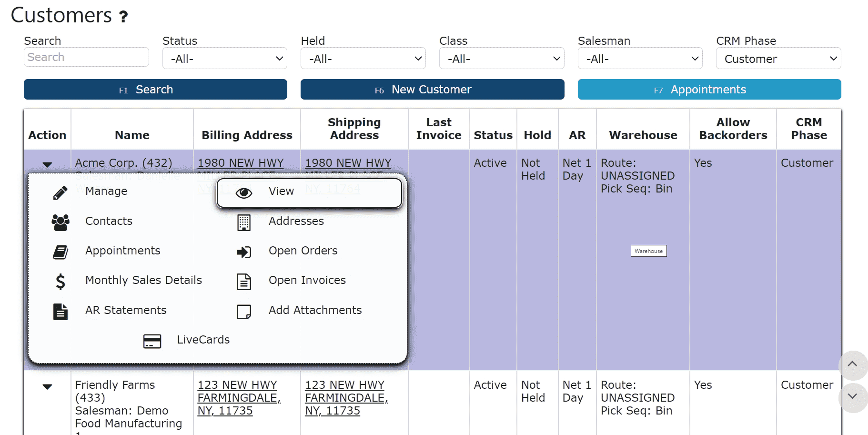Click the credit card LiveCards icon
This screenshot has width=868, height=435.
click(152, 341)
